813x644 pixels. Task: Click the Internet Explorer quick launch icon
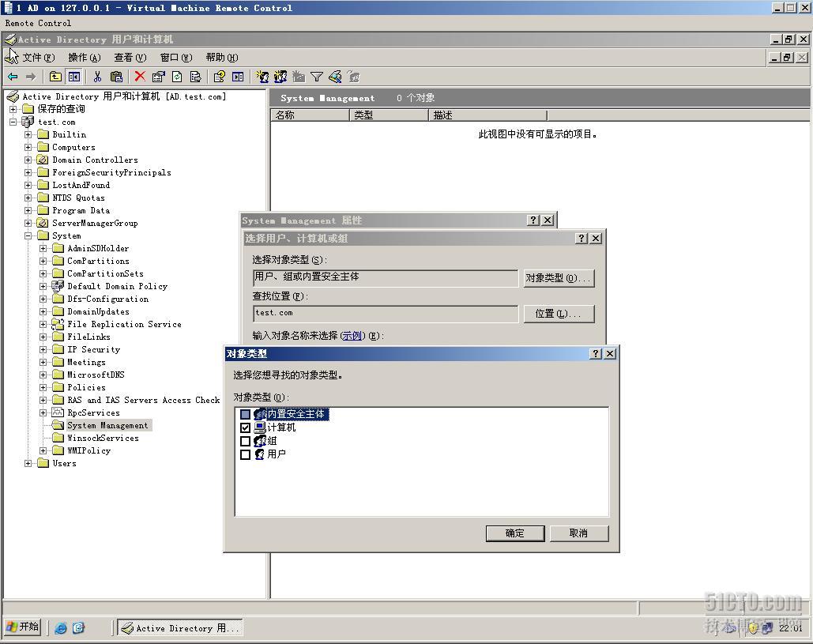pyautogui.click(x=61, y=628)
